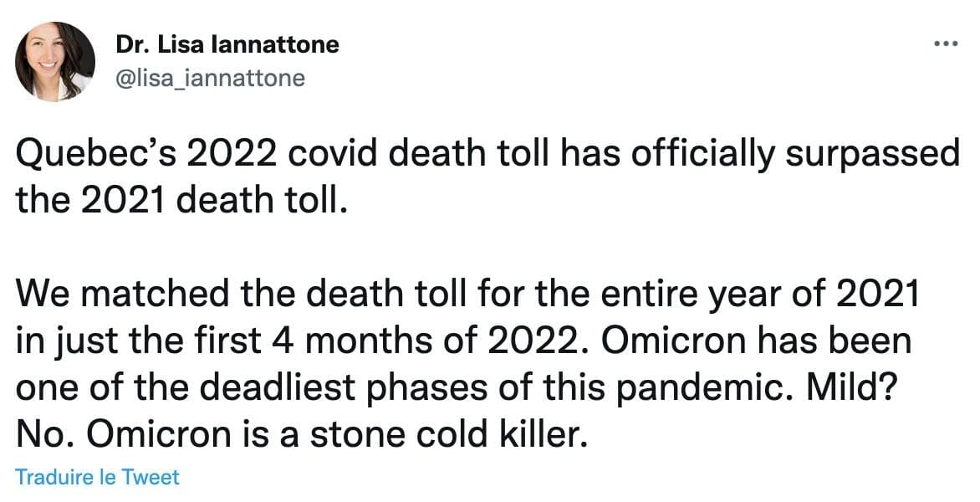This screenshot has height=502, width=980.
Task: Click the Traduire le Tweet link
Action: pyautogui.click(x=98, y=477)
